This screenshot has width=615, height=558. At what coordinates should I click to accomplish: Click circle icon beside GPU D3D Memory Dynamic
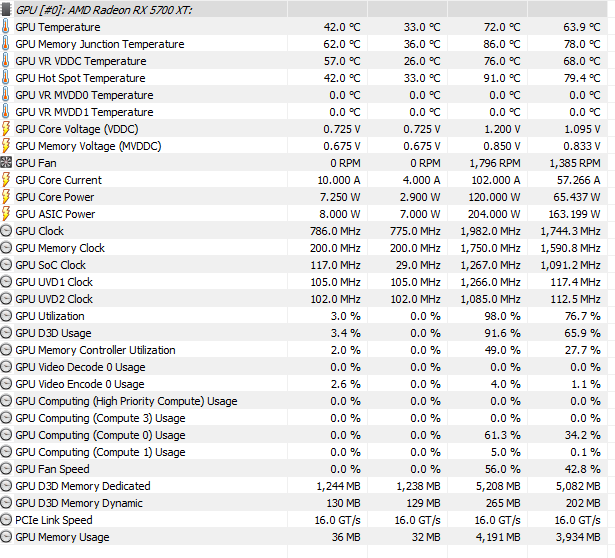click(6, 503)
